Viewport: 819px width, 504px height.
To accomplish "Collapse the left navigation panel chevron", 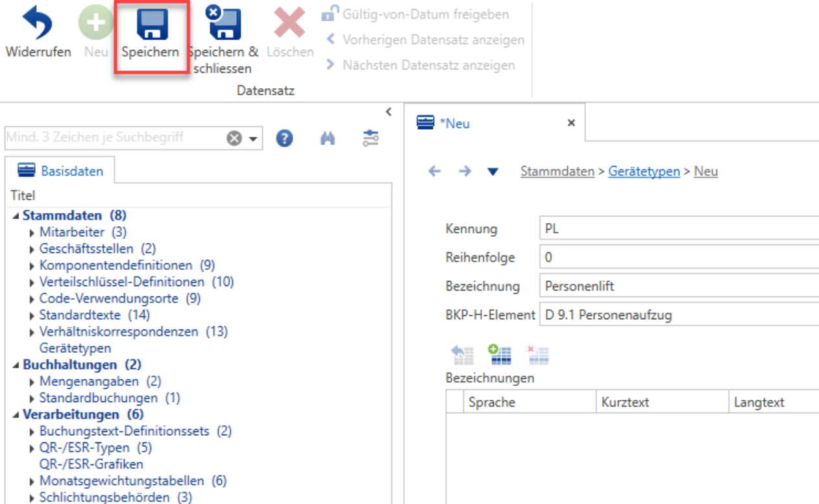I will tap(389, 112).
